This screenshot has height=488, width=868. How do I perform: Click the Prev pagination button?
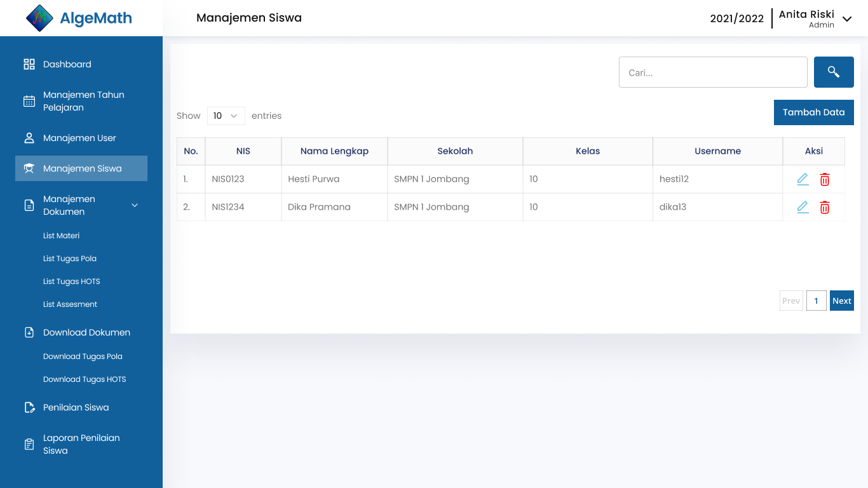click(x=791, y=301)
